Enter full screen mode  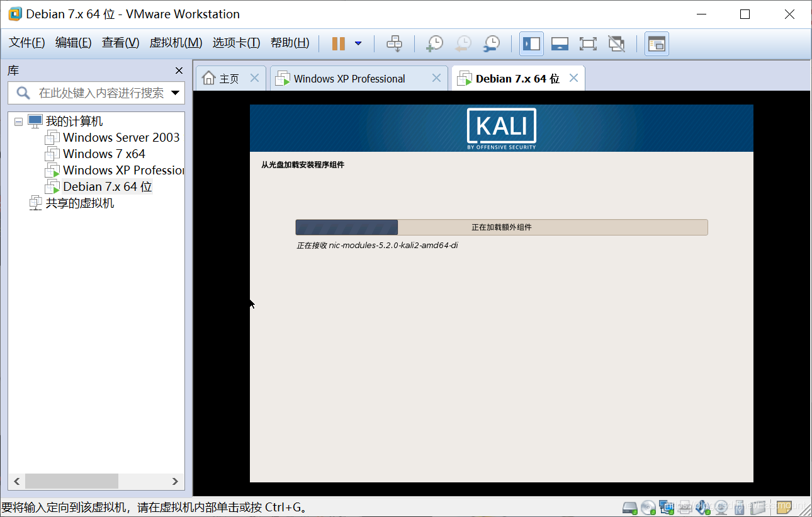coord(588,43)
